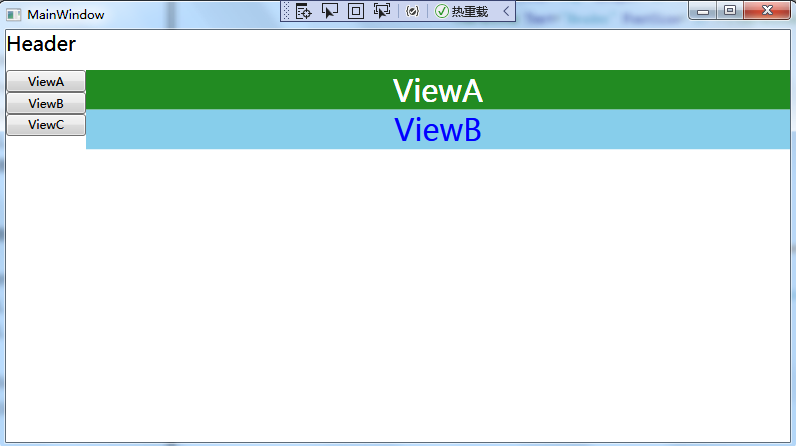Toggle Display Layout Adorners icon
This screenshot has height=446, width=796.
[x=356, y=11]
